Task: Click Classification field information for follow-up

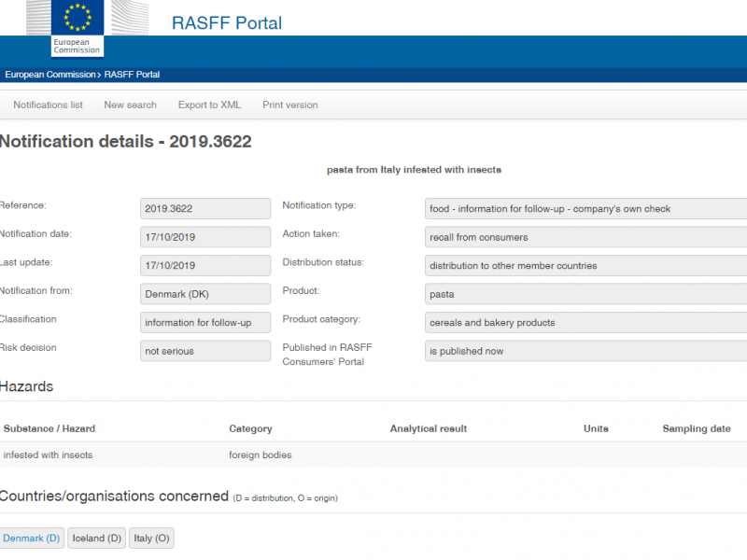Action: coord(205,323)
